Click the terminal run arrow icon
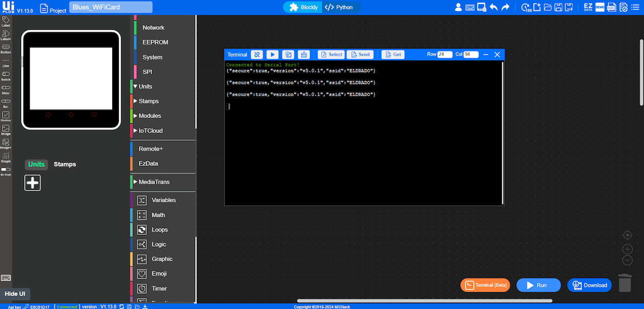Viewport: 644px width, 309px height. click(x=272, y=55)
